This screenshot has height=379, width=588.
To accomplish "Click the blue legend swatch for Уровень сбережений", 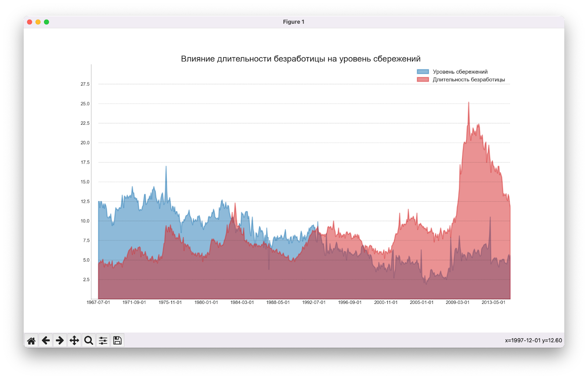I will [x=423, y=72].
